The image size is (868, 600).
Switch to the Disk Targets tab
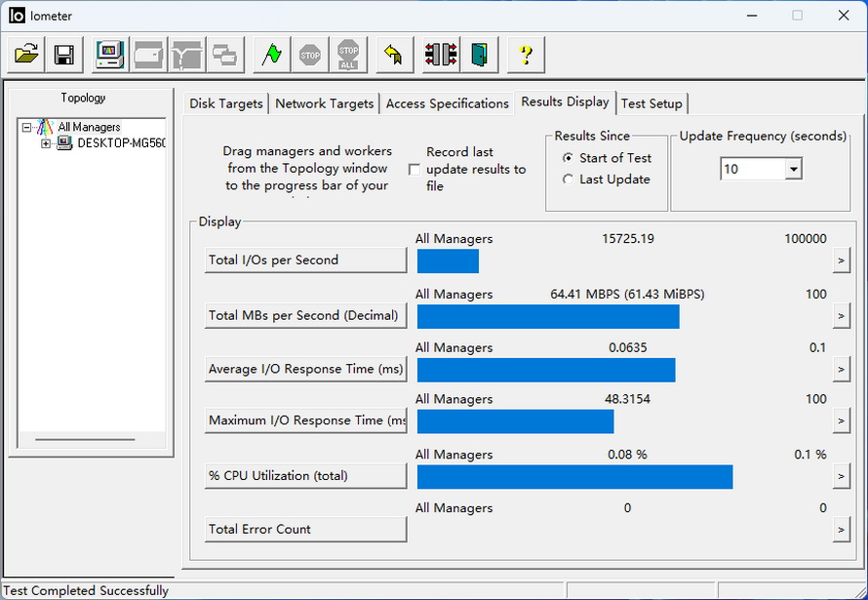coord(225,103)
